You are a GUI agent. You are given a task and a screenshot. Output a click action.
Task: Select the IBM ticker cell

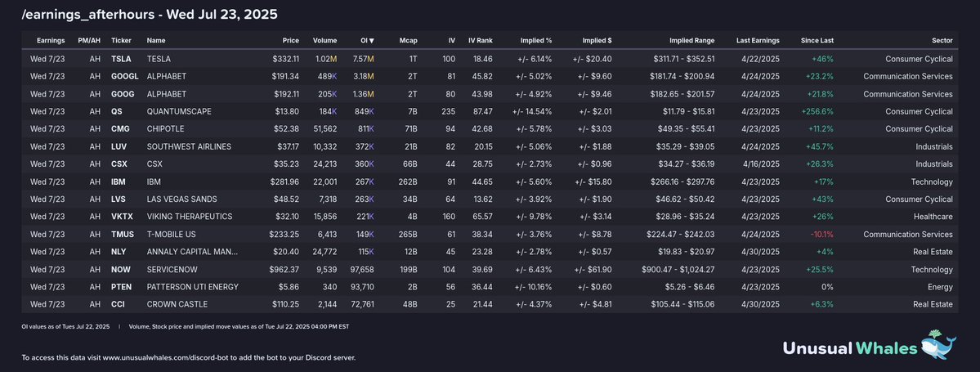(119, 182)
